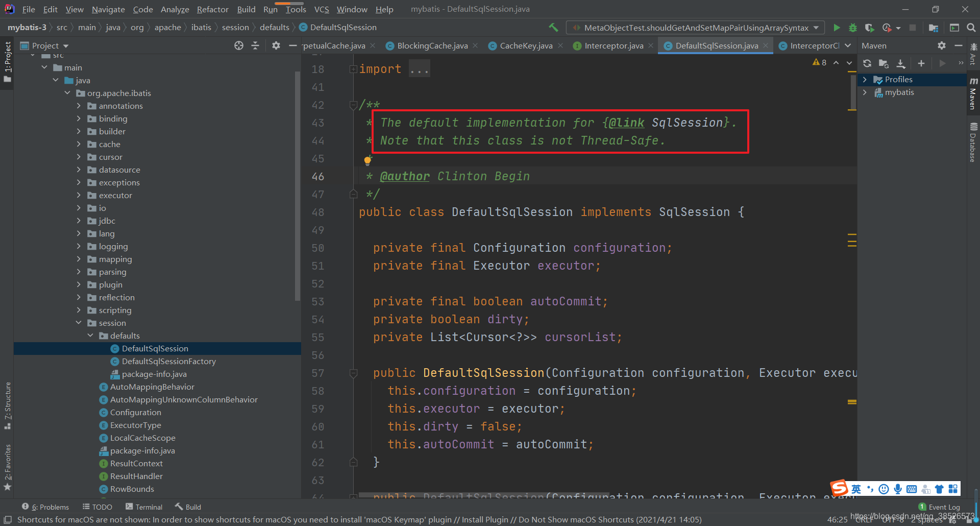This screenshot has height=526, width=980.
Task: Expand the executor package folder
Action: click(79, 195)
